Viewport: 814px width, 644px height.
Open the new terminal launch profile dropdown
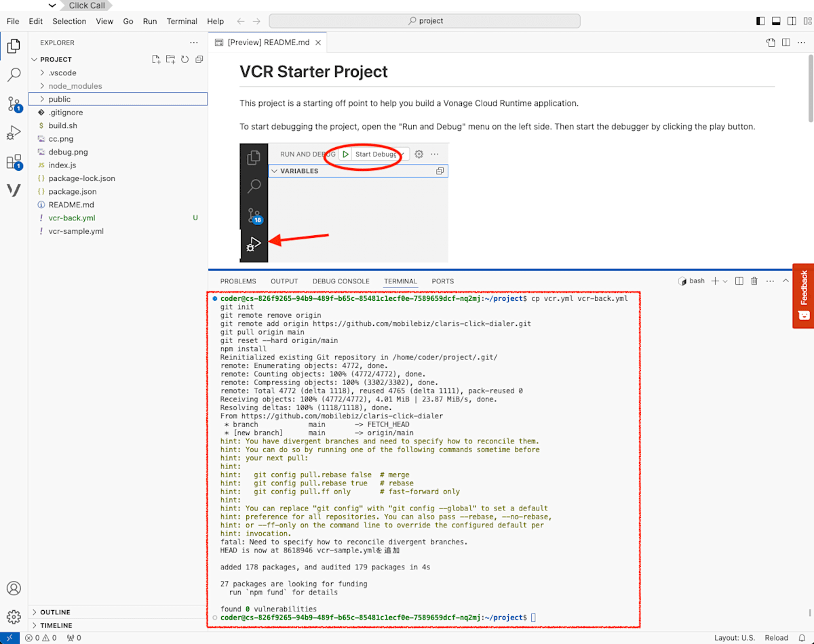coord(725,281)
